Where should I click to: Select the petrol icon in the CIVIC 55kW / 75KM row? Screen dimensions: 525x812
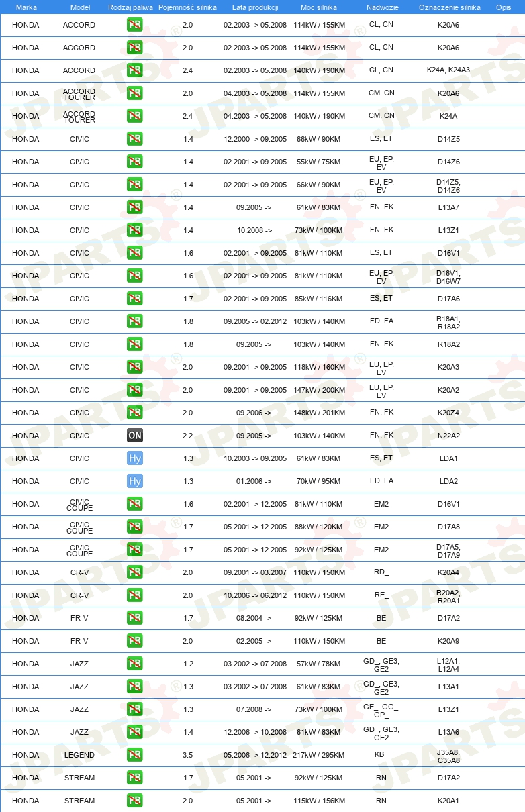point(135,162)
